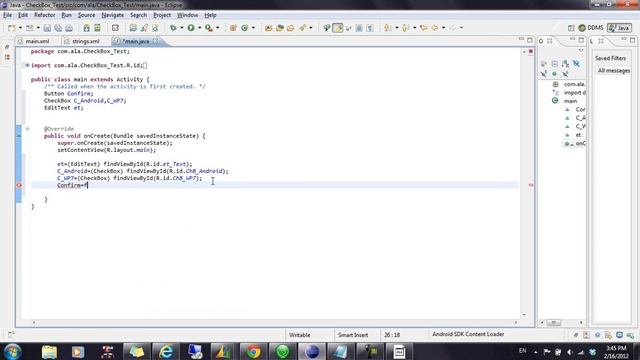
Task: Click the Next Annotation toolbar icon
Action: (388, 28)
